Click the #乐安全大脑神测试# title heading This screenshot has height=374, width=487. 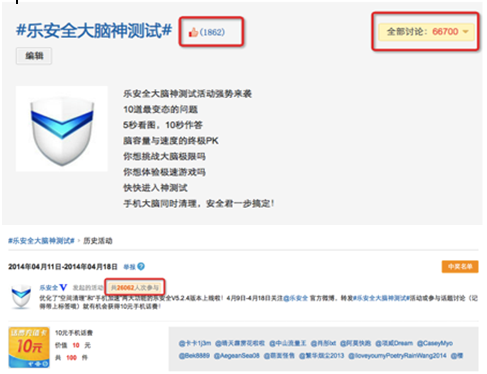tap(94, 30)
